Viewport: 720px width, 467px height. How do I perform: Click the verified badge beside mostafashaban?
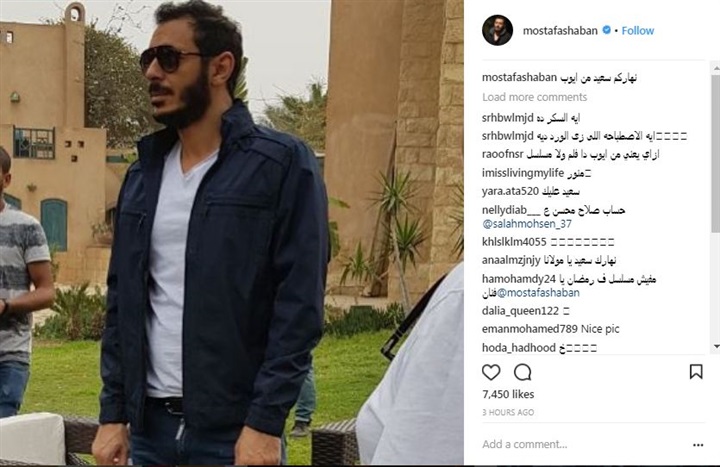(607, 30)
